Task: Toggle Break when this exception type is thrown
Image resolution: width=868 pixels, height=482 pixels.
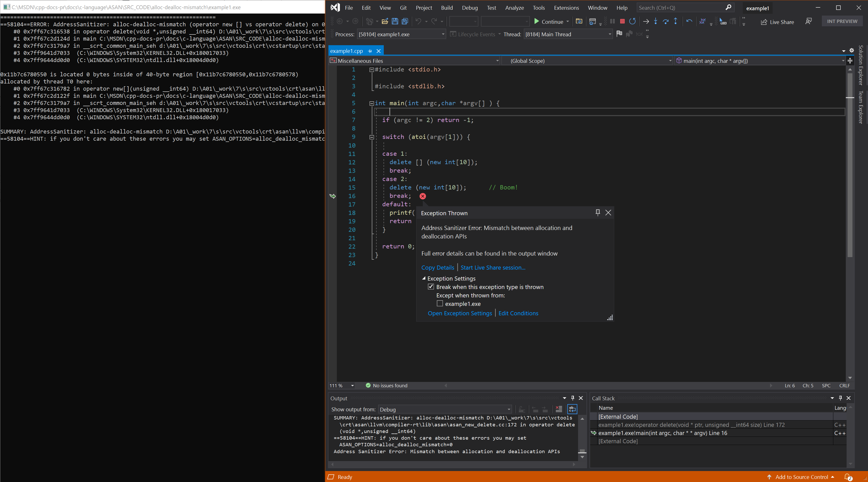Action: [431, 287]
